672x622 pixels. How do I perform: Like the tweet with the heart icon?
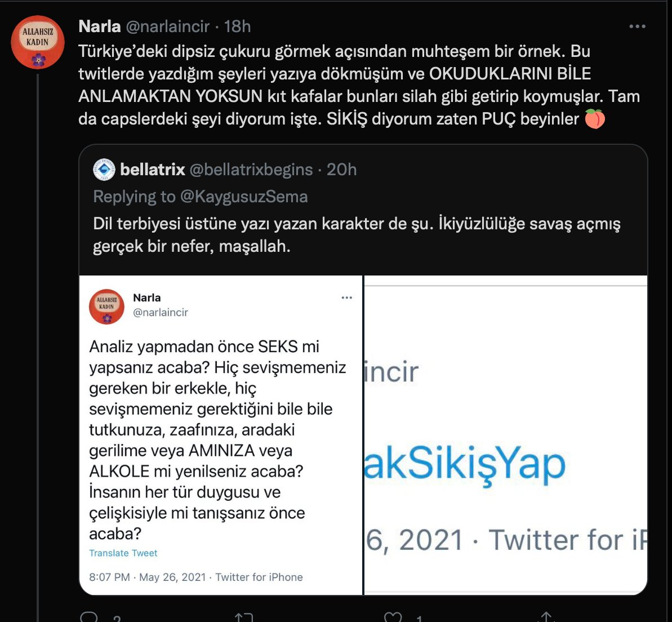tap(393, 617)
